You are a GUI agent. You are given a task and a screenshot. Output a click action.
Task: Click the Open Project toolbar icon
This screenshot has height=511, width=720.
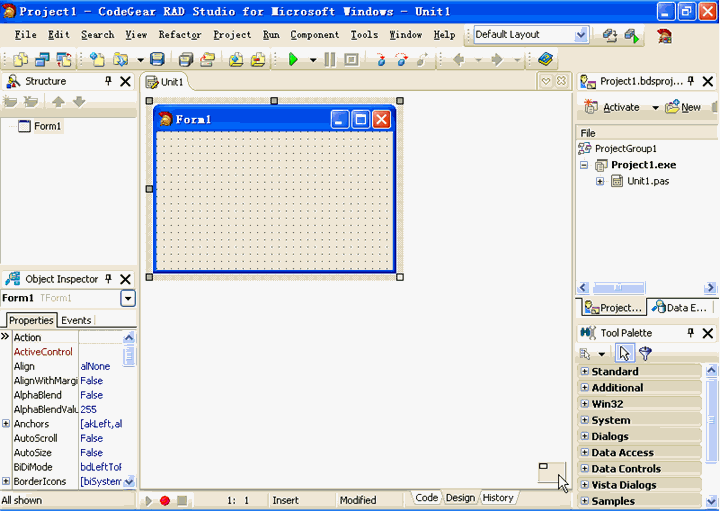(208, 59)
